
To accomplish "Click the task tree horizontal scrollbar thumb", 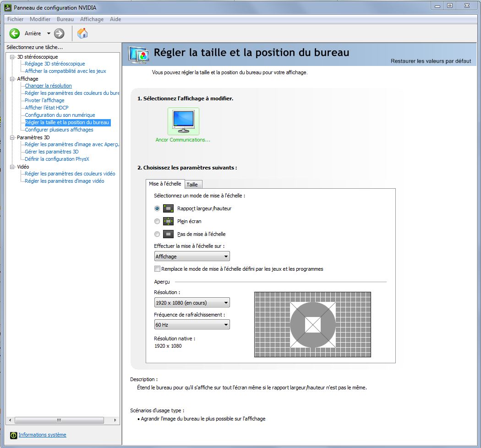I will click(x=59, y=420).
